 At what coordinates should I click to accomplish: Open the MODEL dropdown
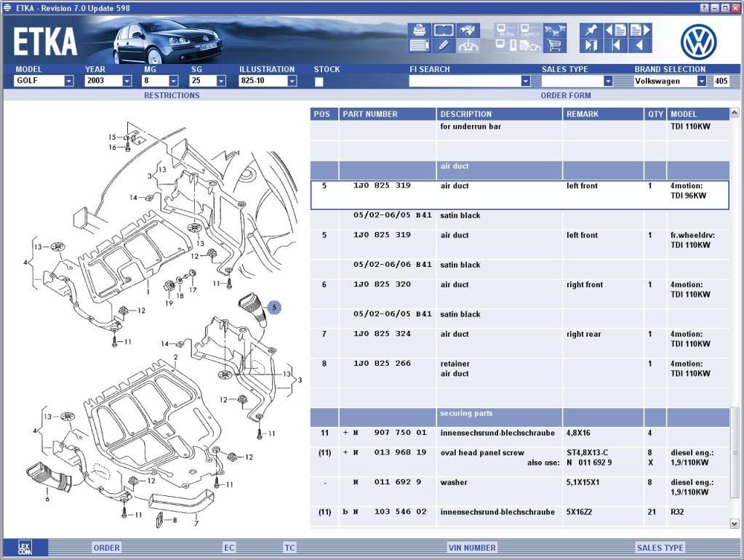(69, 81)
